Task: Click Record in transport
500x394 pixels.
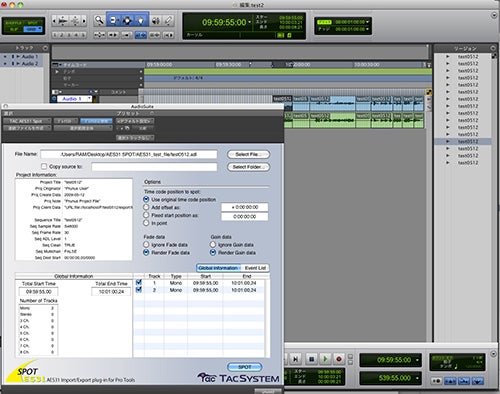Action: [339, 359]
